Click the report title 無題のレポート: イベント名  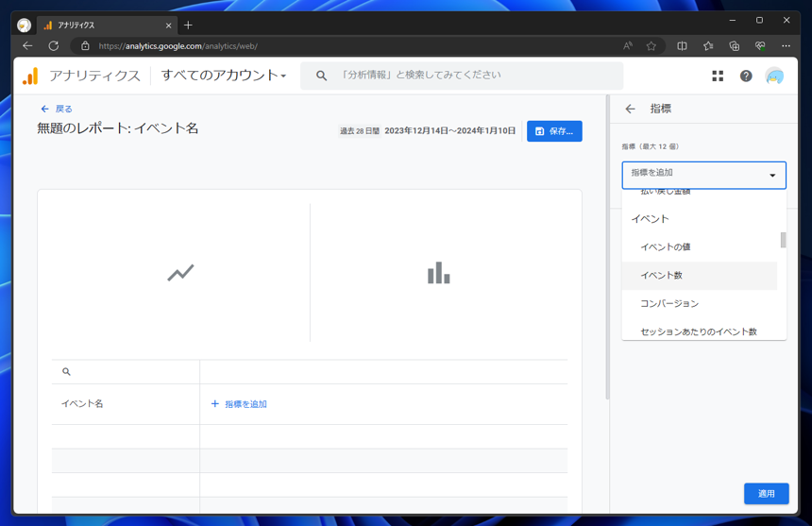tap(118, 128)
